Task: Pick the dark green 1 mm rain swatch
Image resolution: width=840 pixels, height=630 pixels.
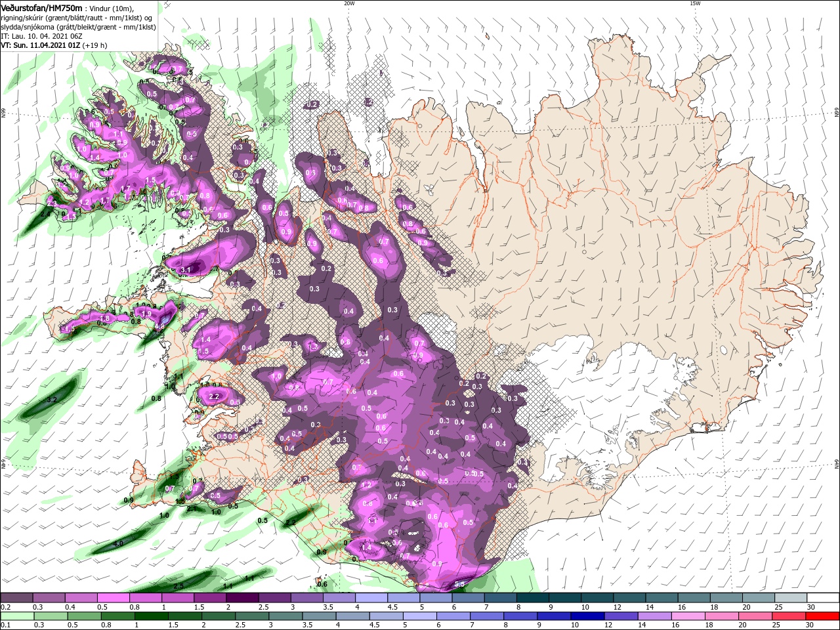Action: click(x=152, y=616)
